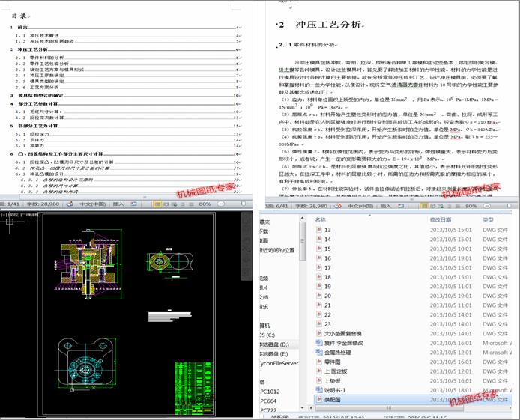Viewport: 520px width, 420px height.
Task: Select print layout view in left Word window
Action: point(157,204)
